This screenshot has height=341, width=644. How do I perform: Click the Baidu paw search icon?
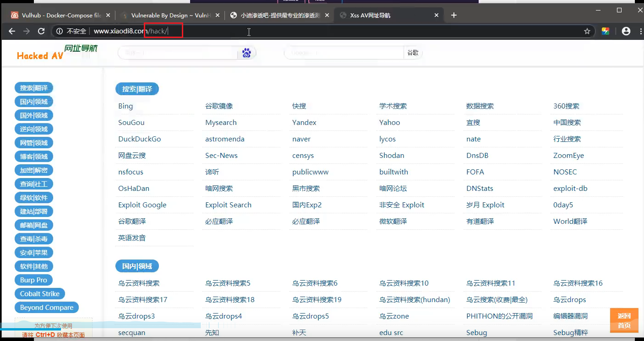tap(246, 53)
